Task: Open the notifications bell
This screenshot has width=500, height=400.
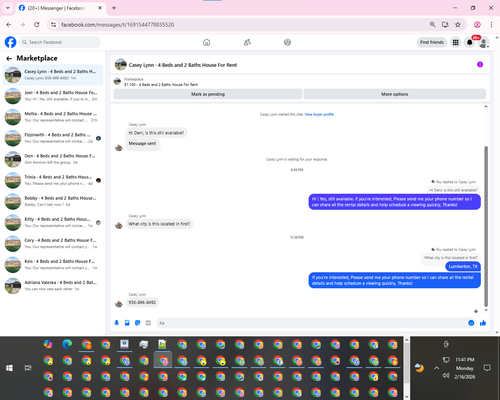Action: (x=469, y=42)
